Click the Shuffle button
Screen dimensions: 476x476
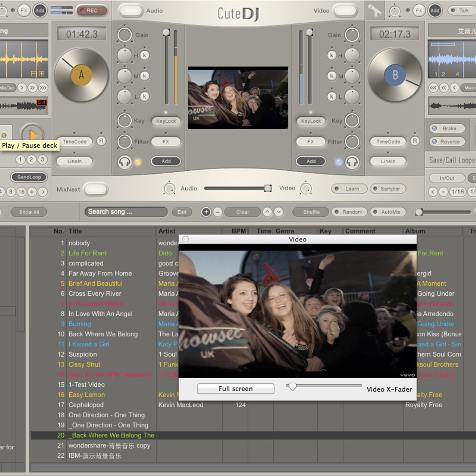311,212
